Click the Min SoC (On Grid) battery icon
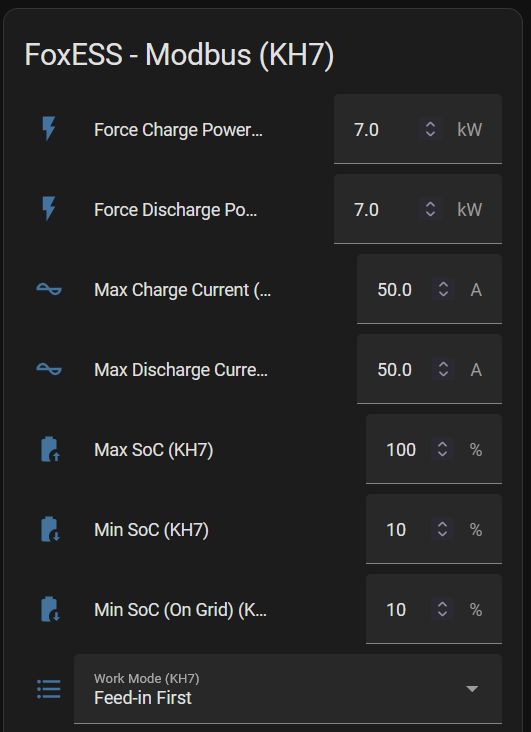531x732 pixels. point(50,609)
